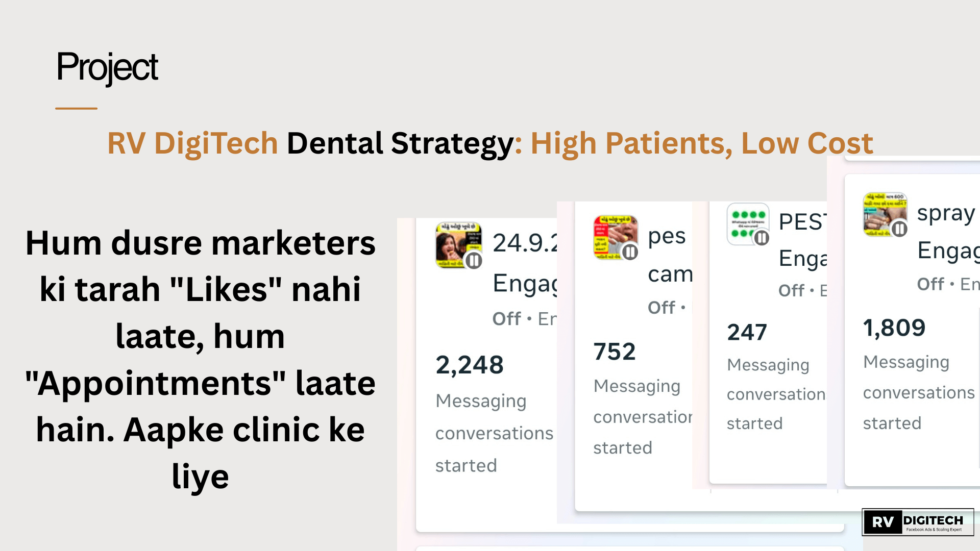This screenshot has height=551, width=980.
Task: Click the pause icon on the PEST ad thumbnail
Action: click(x=762, y=238)
